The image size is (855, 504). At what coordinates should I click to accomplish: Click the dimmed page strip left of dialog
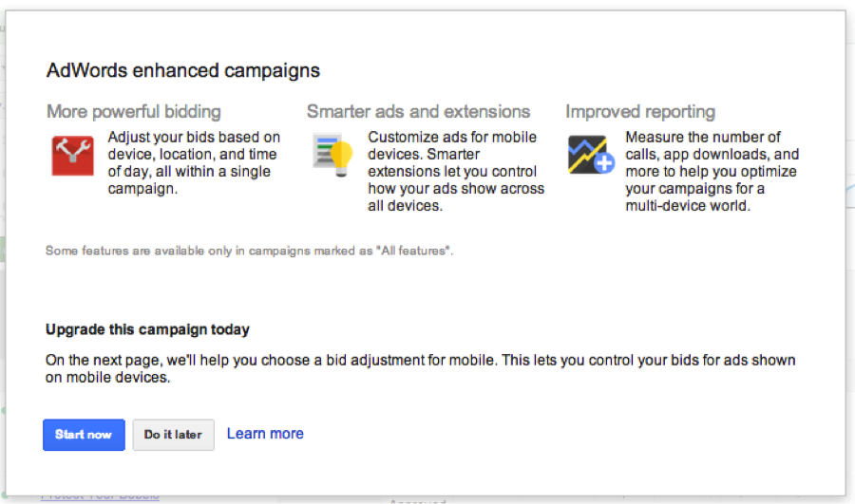(3, 252)
